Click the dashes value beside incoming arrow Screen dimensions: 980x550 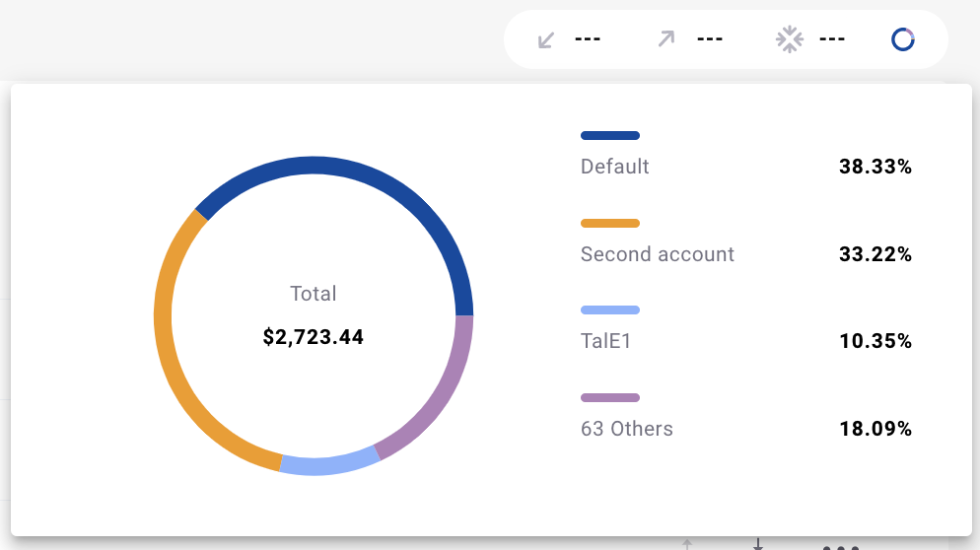point(588,39)
